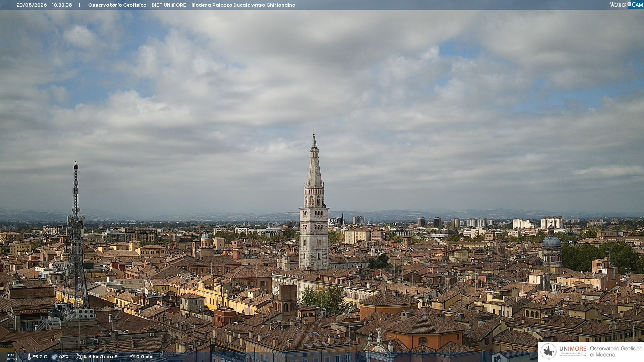
Task: Click the WeatherCam logo
Action: (627, 5)
